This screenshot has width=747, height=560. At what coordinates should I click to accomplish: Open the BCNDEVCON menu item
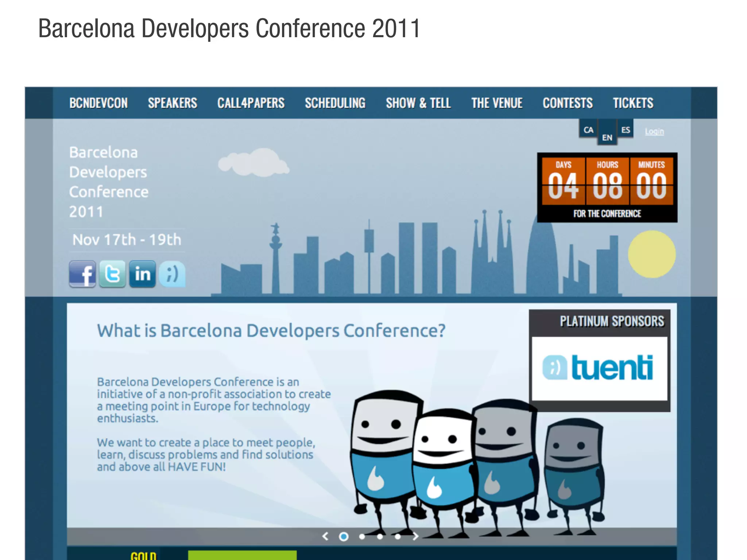98,103
